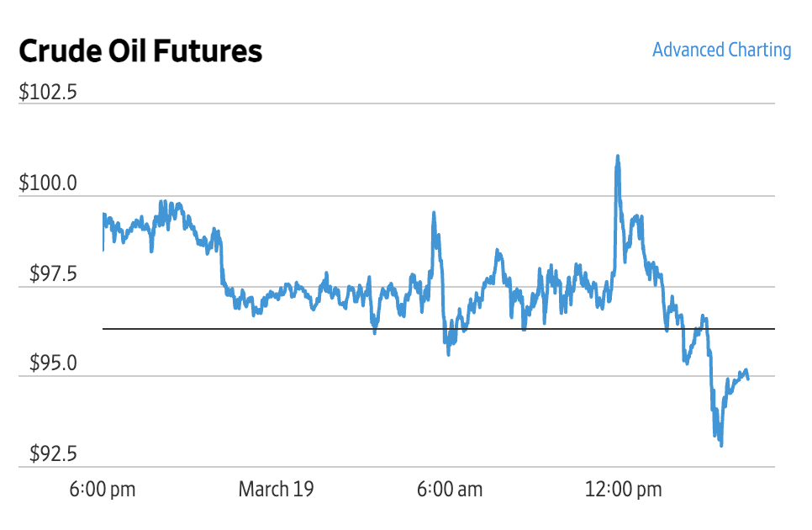Click the 6:00 am time label

click(x=450, y=489)
